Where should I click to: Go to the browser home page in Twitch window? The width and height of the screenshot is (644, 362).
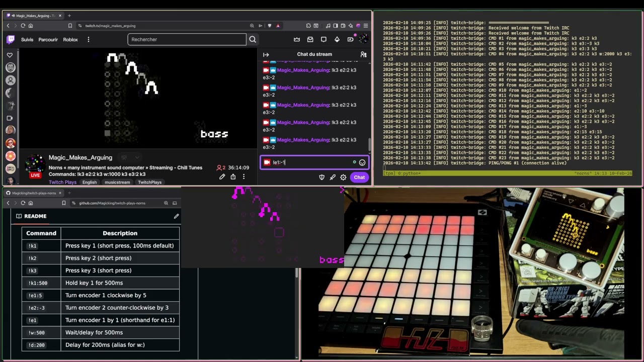click(x=31, y=26)
